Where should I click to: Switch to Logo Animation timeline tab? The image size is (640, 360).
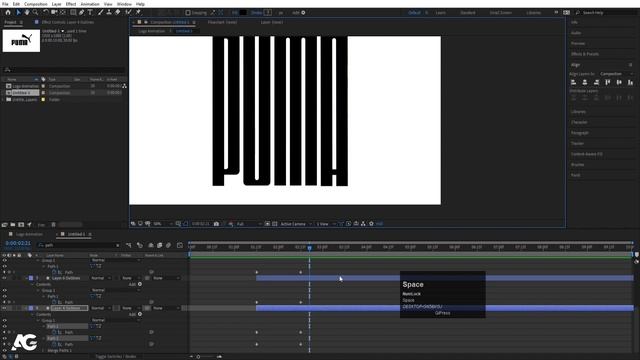[29, 234]
